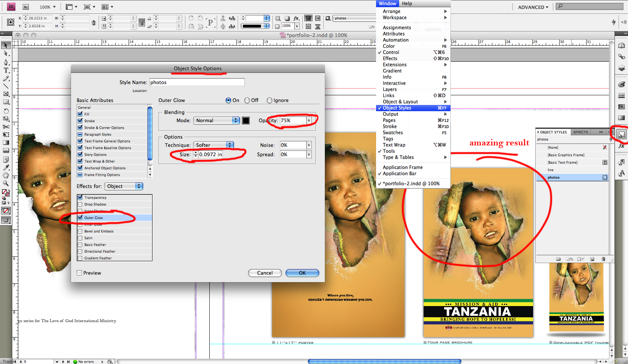Switch to the Effects panel tab
The width and height of the screenshot is (628, 364).
[581, 132]
